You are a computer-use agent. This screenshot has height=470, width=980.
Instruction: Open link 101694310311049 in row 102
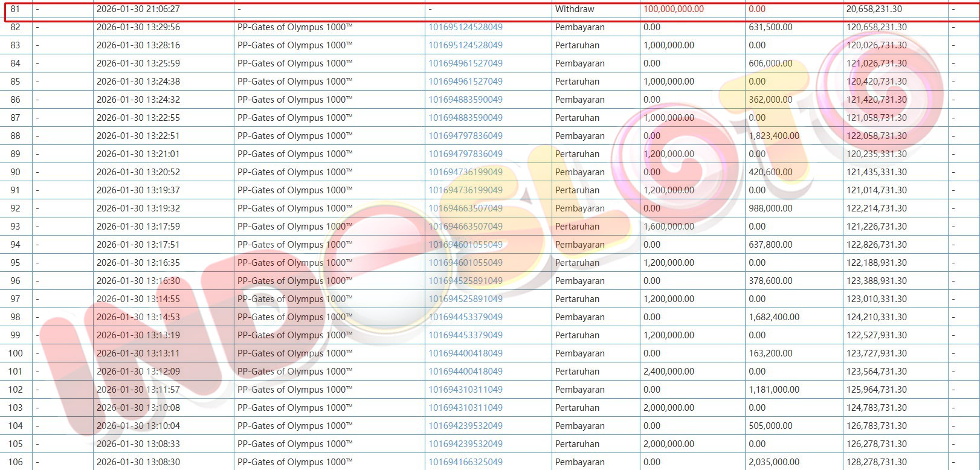tap(465, 390)
